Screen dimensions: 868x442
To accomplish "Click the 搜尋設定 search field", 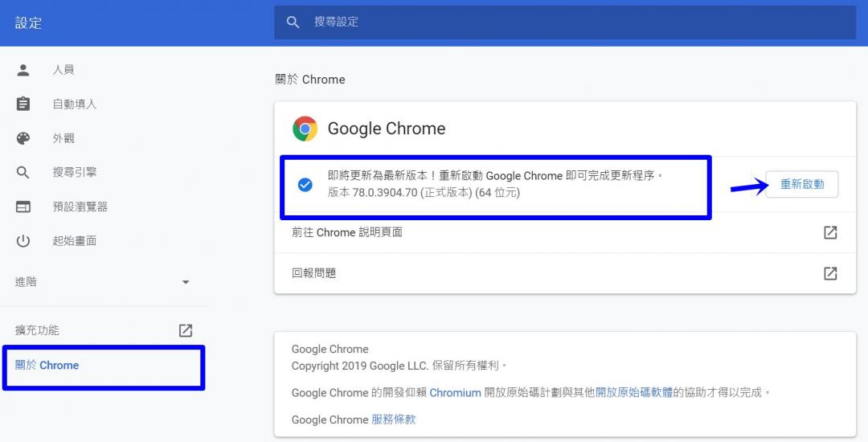I will [x=563, y=23].
